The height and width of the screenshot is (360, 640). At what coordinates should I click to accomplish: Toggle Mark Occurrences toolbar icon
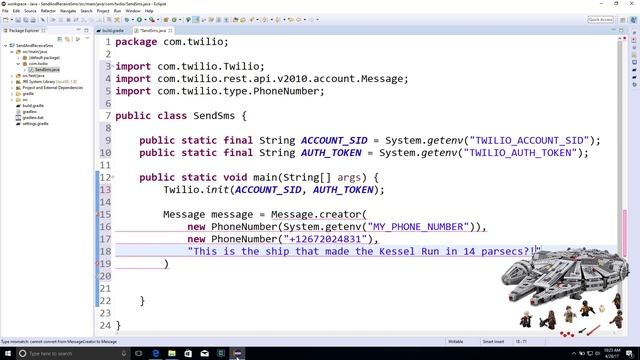pos(196,20)
